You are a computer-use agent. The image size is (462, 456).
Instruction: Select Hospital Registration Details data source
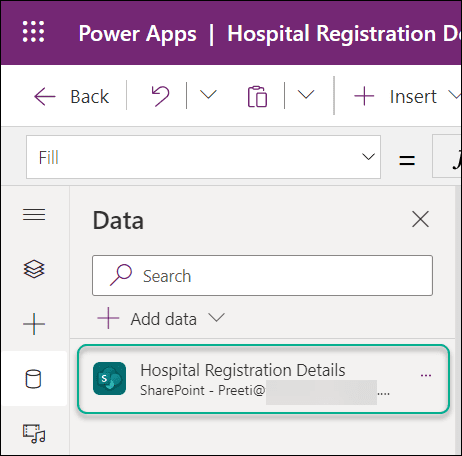(263, 379)
